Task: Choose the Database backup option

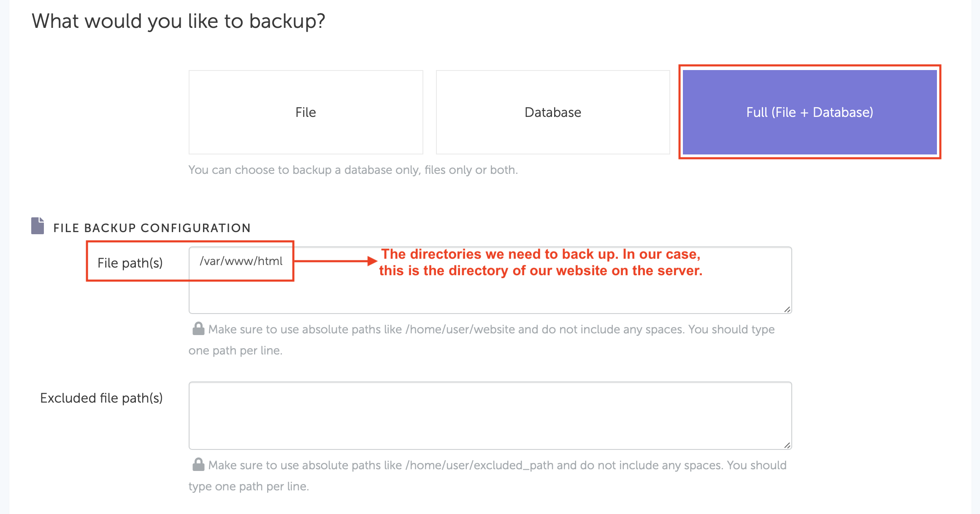Action: [x=552, y=112]
